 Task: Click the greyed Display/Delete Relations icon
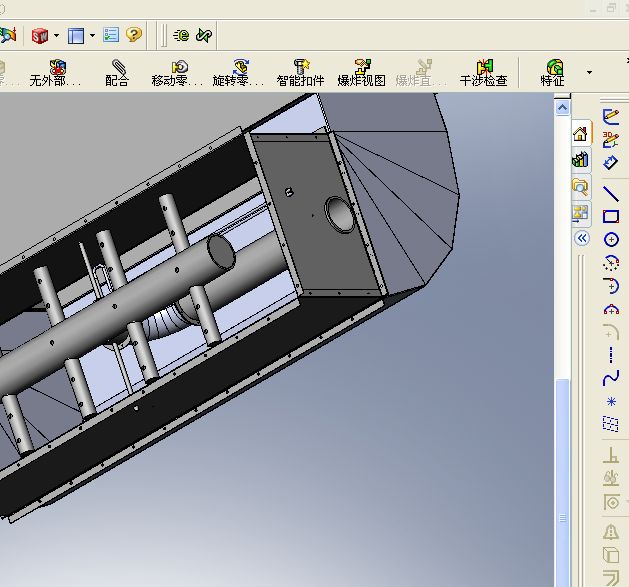(x=611, y=478)
